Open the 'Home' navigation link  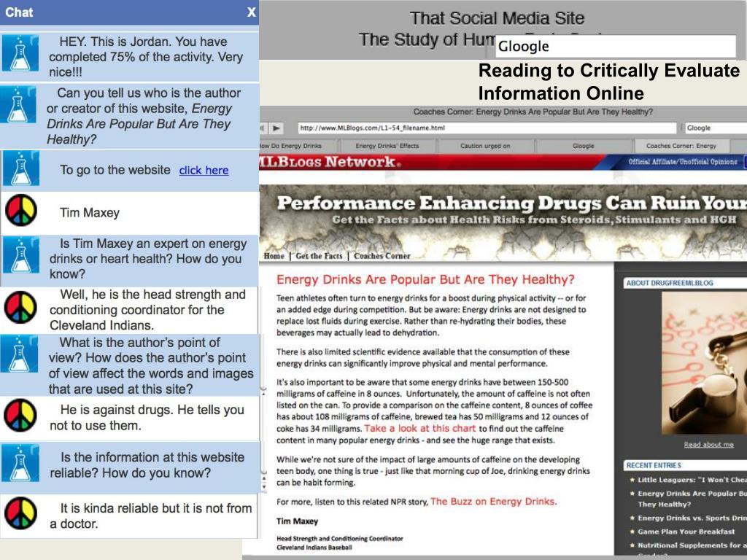(x=274, y=256)
